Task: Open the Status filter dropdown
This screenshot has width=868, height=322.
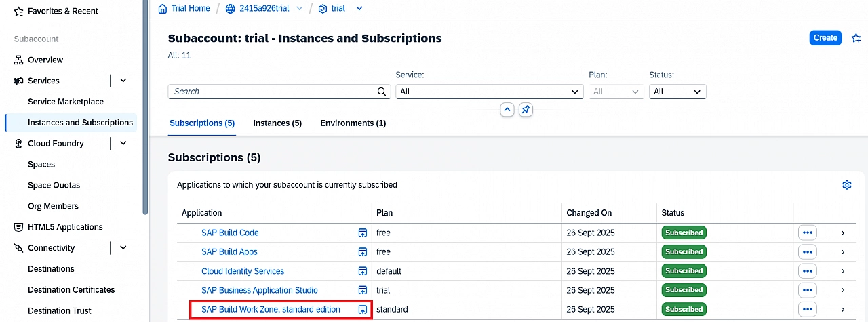Action: (x=677, y=92)
